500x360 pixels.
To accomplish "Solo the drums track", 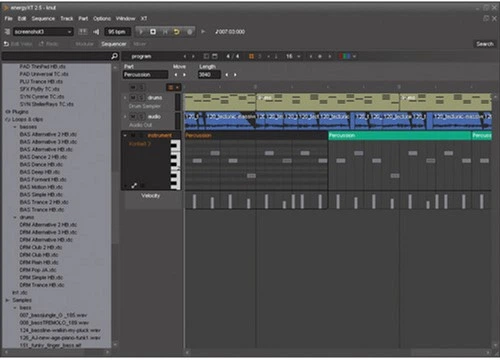I will click(x=141, y=98).
